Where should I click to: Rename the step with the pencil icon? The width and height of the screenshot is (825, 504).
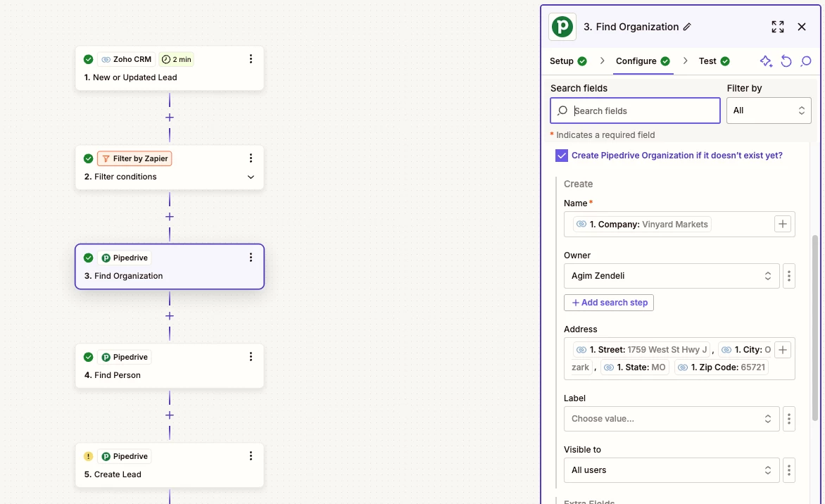(687, 27)
